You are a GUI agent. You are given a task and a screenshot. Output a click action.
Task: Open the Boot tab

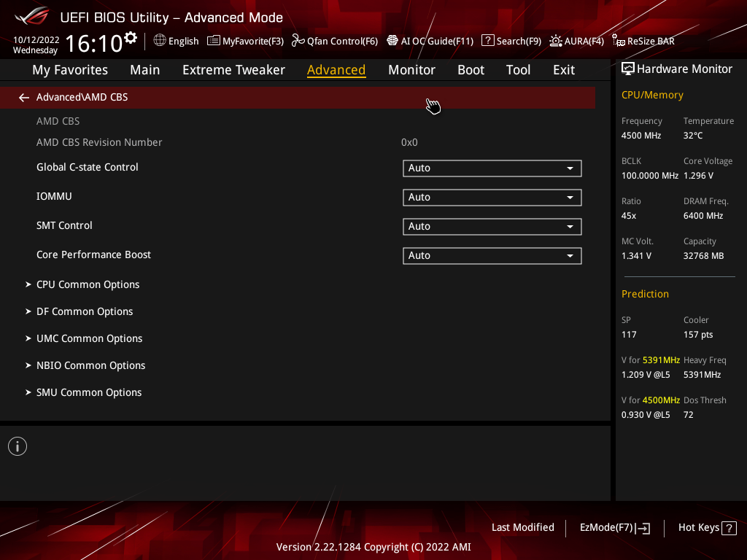(x=471, y=70)
